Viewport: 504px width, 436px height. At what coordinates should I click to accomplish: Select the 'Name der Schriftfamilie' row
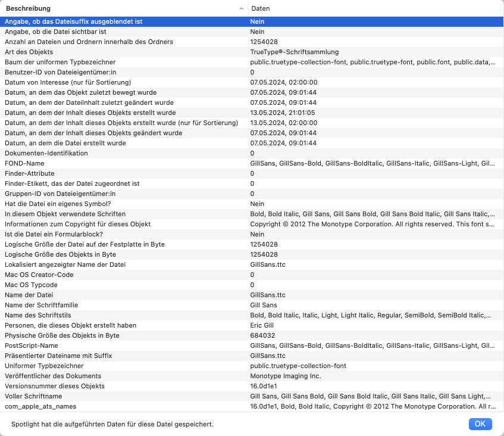pos(252,306)
